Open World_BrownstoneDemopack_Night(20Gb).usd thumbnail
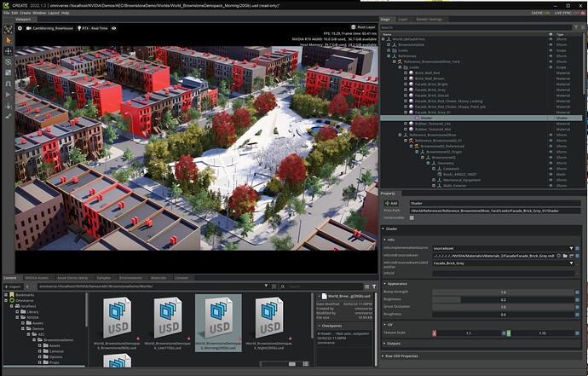The image size is (588, 376). click(269, 317)
